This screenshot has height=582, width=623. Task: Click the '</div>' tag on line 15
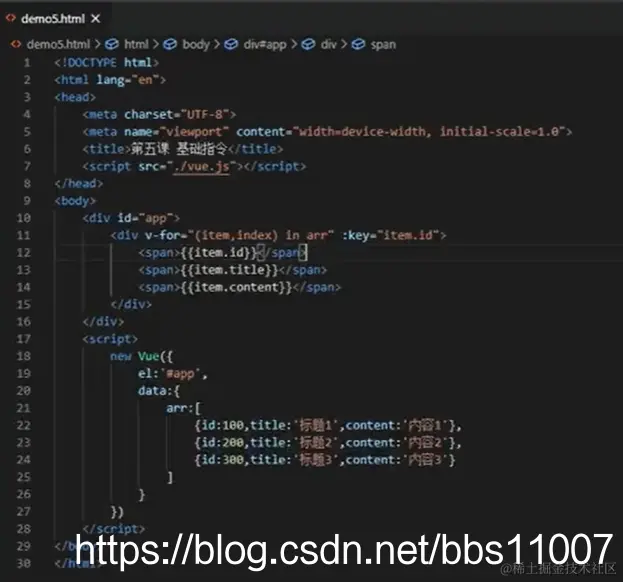click(131, 304)
